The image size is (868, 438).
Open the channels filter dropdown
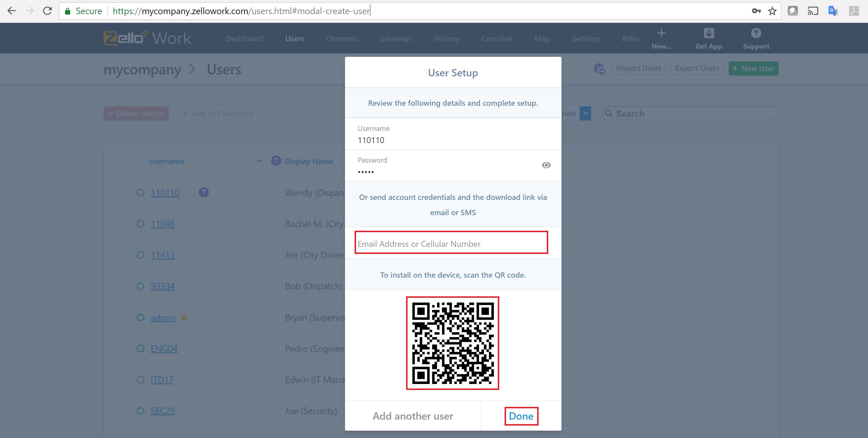tap(585, 113)
